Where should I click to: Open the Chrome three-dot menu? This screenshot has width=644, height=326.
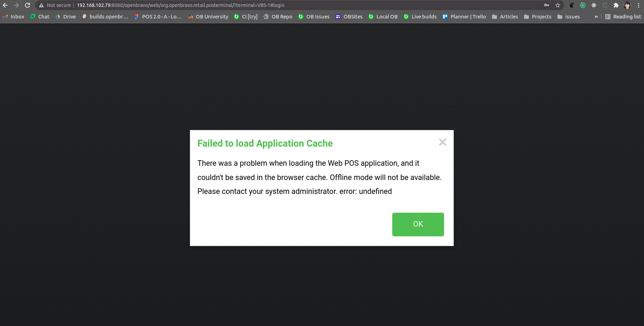pyautogui.click(x=638, y=5)
